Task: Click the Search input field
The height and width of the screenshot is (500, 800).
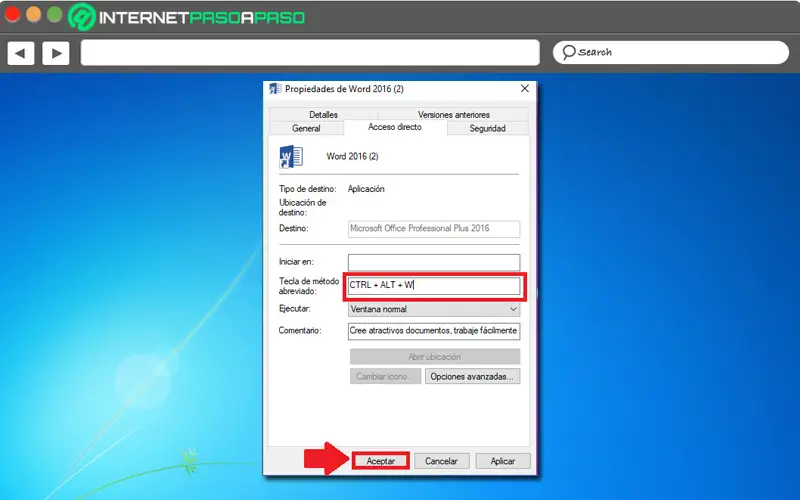Action: (671, 52)
